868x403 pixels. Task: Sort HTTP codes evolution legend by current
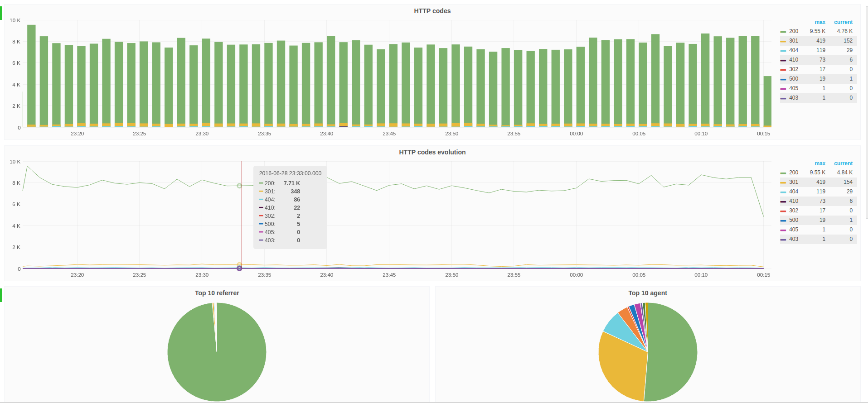coord(843,163)
